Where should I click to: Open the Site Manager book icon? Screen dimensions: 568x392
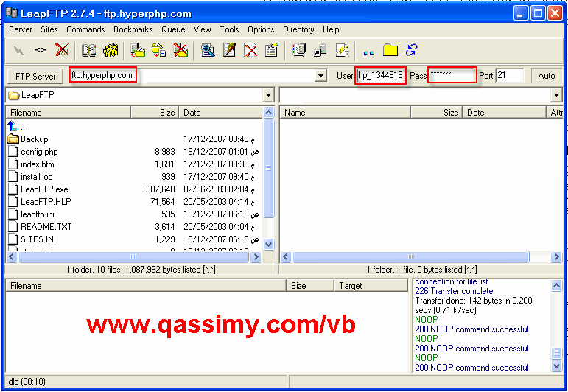88,50
